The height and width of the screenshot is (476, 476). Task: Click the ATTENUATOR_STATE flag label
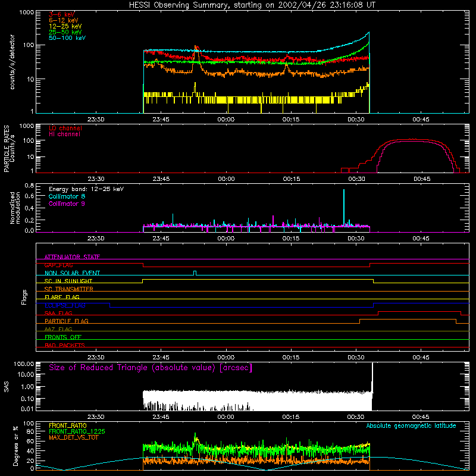coord(72,257)
